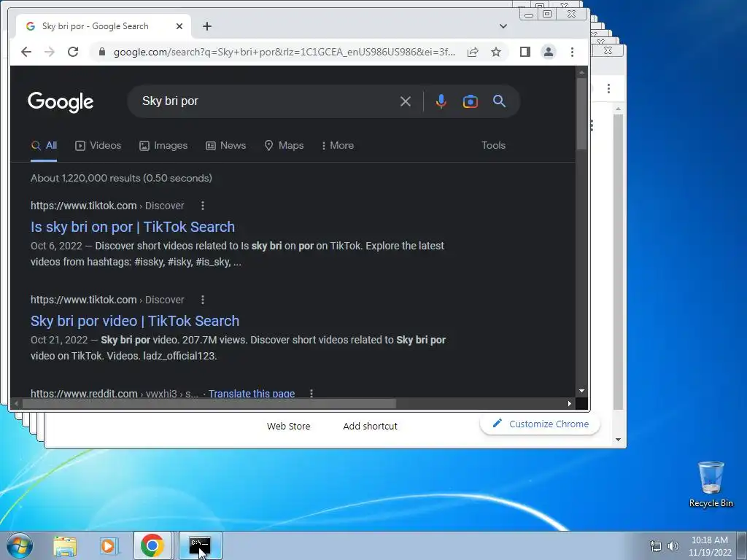Click the volume speaker tray icon
Viewport: 747px width, 560px height.
click(x=673, y=546)
